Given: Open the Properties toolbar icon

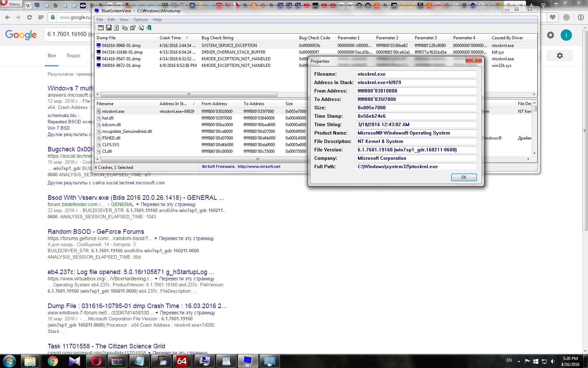Looking at the screenshot, I should point(133,28).
